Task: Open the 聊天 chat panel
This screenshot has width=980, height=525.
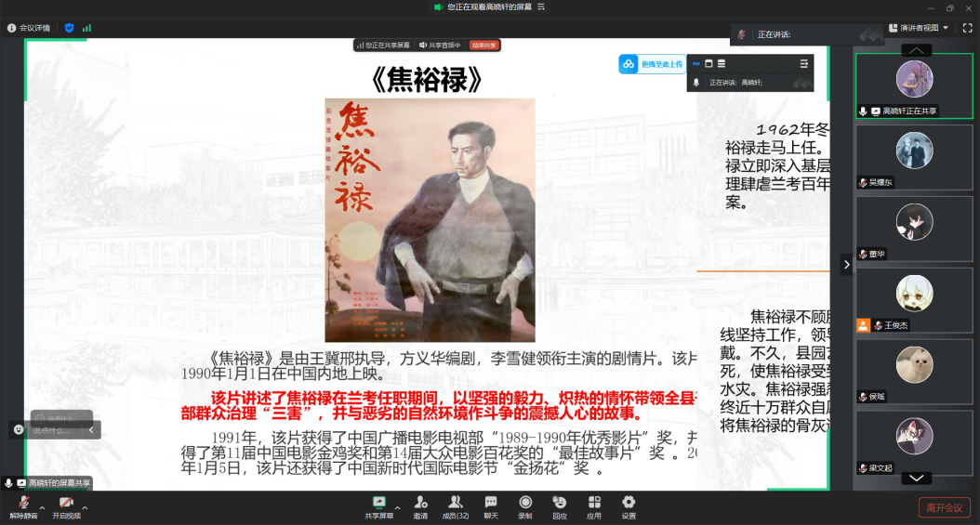Action: [490, 503]
